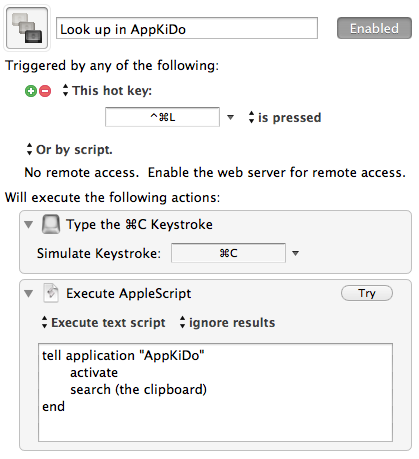Screen dimensions: 419x459
Task: Click the Try button
Action: coord(367,293)
